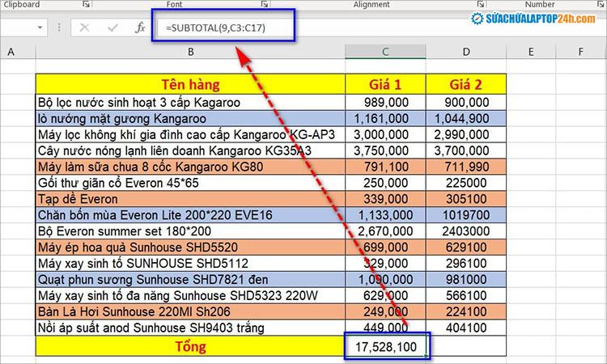Image resolution: width=607 pixels, height=364 pixels.
Task: Click inside the formula bar SUBTOTAL formula
Action: 215,28
